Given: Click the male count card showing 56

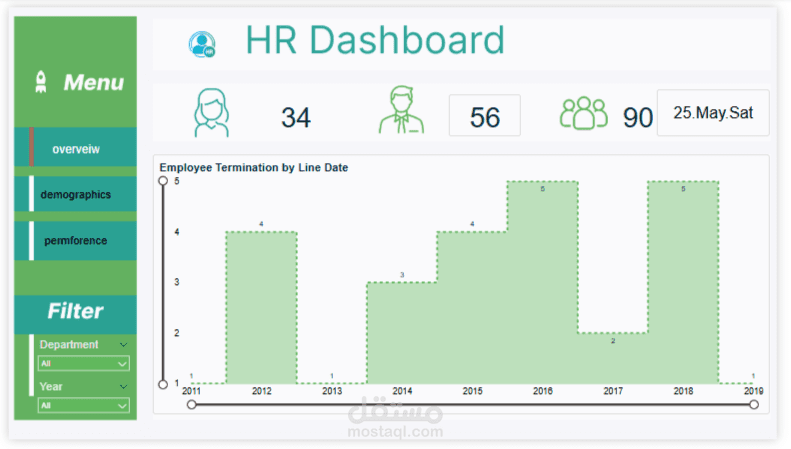Looking at the screenshot, I should (485, 116).
